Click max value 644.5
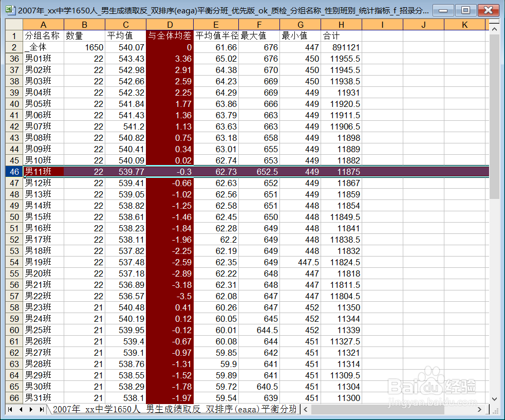This screenshot has height=420, width=505. 259,330
